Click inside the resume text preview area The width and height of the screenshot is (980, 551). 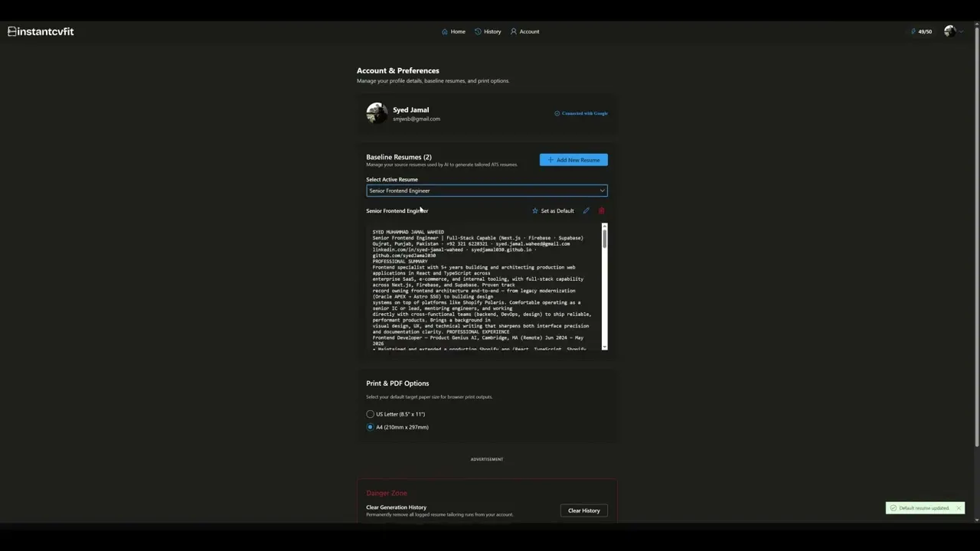pos(484,287)
